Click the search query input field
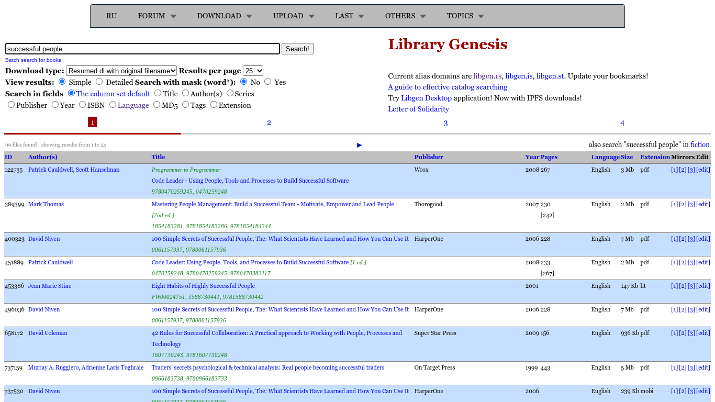 (142, 49)
